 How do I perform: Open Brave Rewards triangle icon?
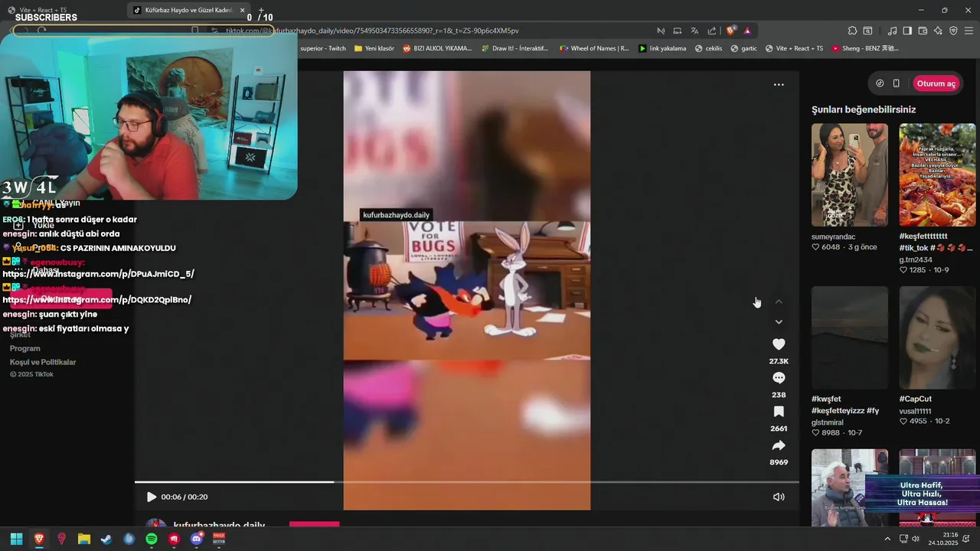[747, 31]
